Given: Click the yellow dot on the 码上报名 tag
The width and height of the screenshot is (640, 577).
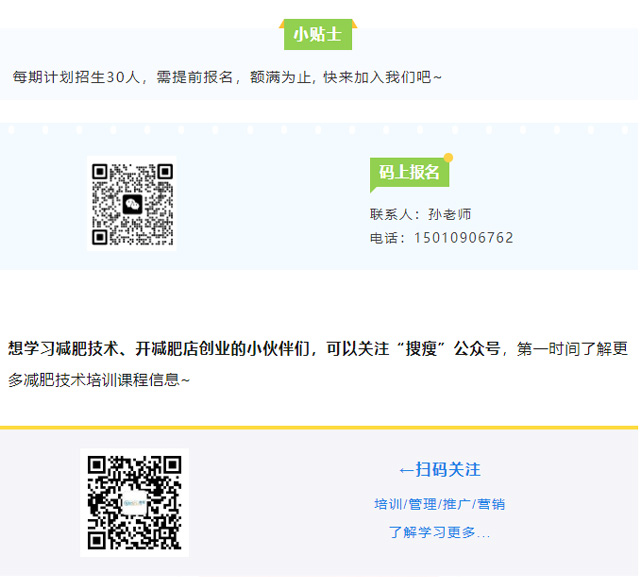Looking at the screenshot, I should click(x=448, y=157).
